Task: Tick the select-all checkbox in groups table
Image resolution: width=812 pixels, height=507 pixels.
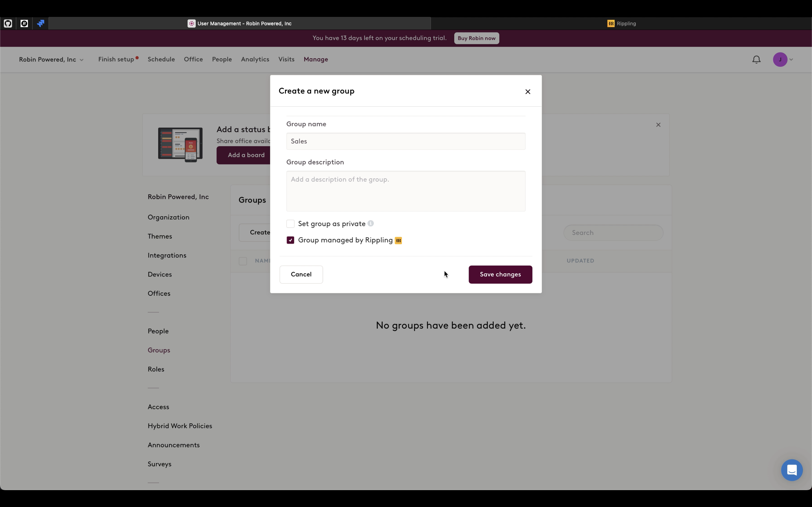Action: 242,261
